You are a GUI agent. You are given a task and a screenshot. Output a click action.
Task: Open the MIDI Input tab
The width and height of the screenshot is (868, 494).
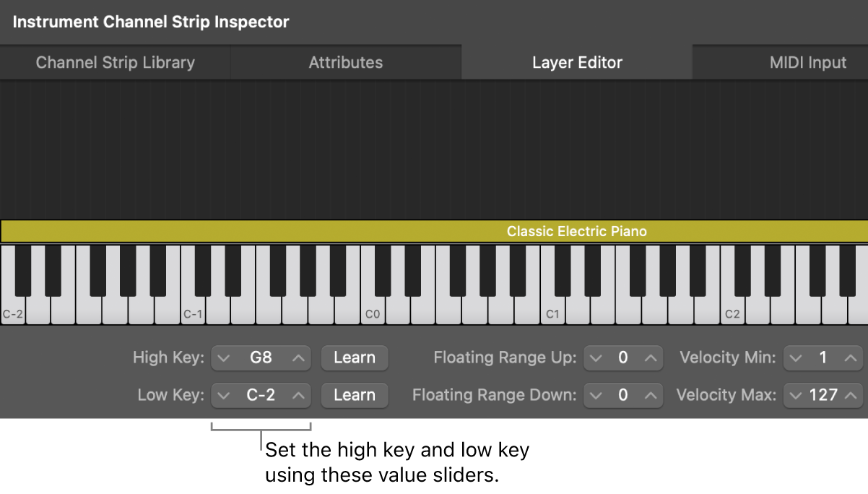(x=807, y=62)
